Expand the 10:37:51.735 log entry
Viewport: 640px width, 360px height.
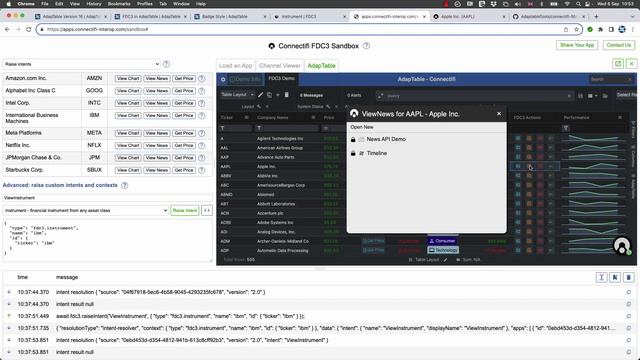coord(9,328)
